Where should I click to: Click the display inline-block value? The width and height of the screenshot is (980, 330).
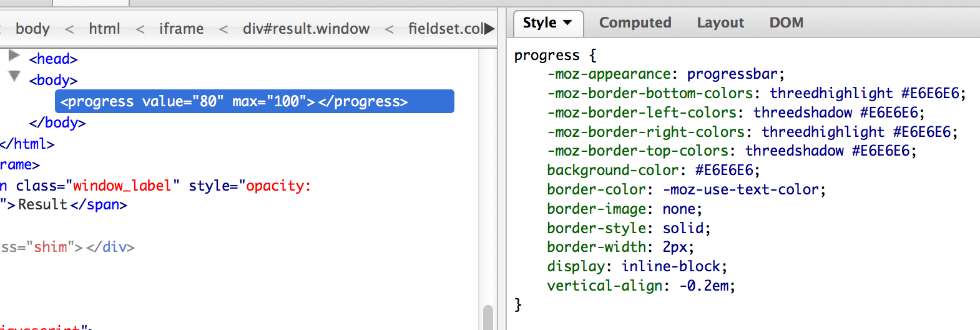(x=670, y=266)
